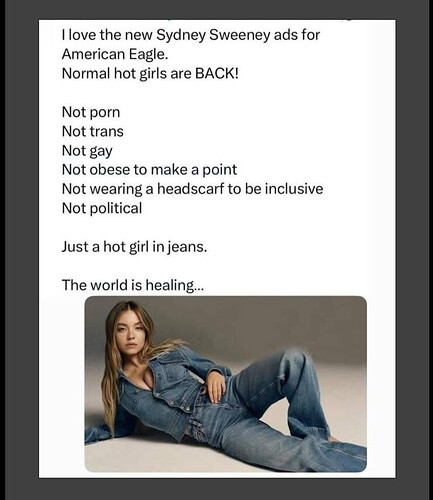The height and width of the screenshot is (500, 433).
Task: Click the dark gray border left of post
Action: [x=22, y=250]
